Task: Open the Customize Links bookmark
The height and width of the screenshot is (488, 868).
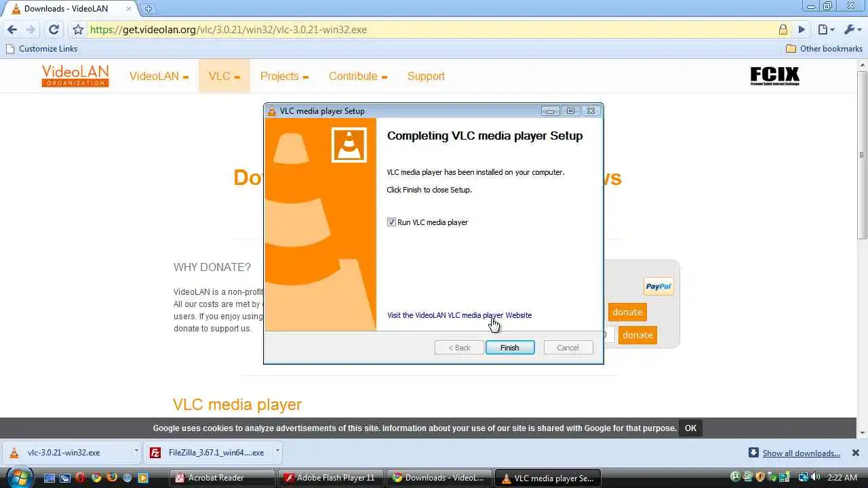Action: (41, 49)
